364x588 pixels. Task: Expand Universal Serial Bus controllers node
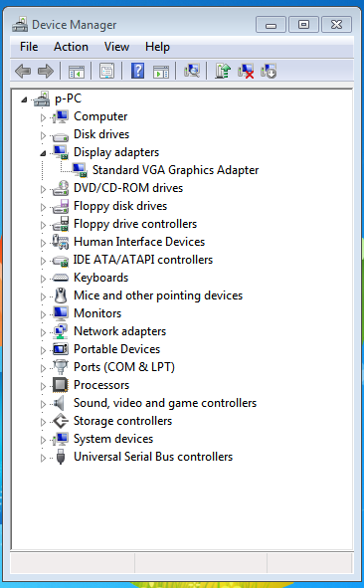[43, 458]
